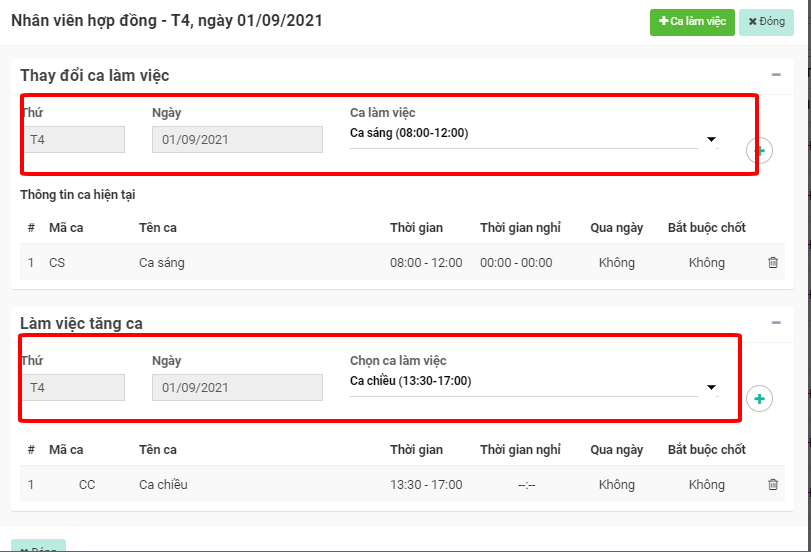The width and height of the screenshot is (811, 552).
Task: Click the Thứ field in Thay đổi ca section
Action: (x=73, y=140)
